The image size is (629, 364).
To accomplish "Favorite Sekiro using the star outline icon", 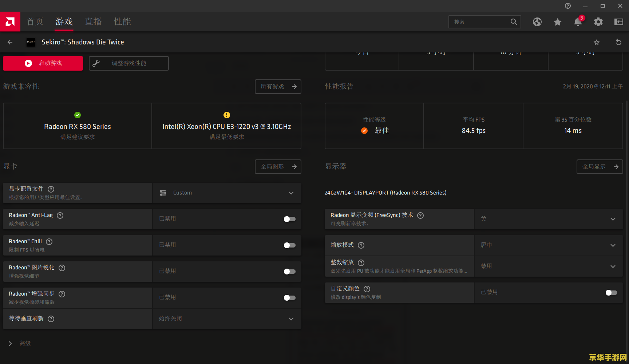I will point(597,42).
